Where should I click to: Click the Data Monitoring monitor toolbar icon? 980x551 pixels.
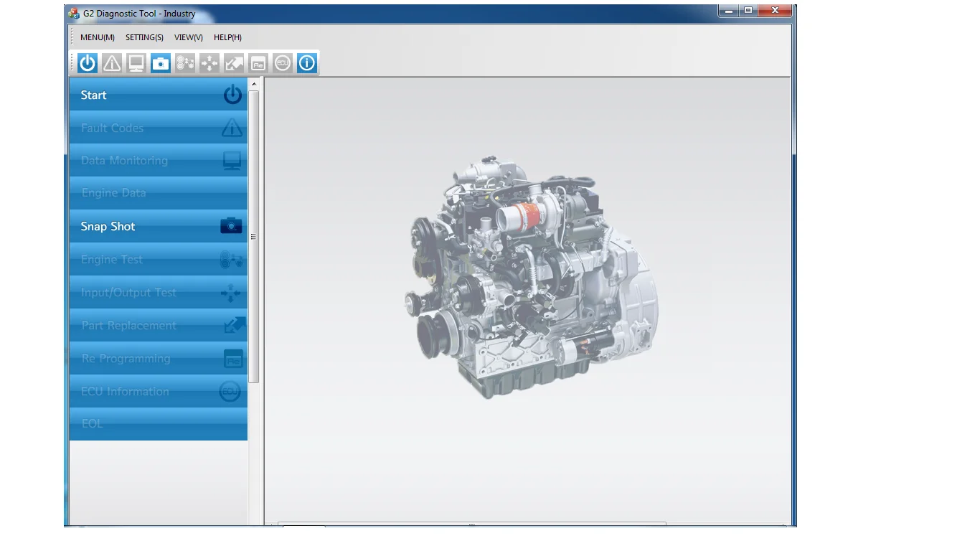(136, 63)
